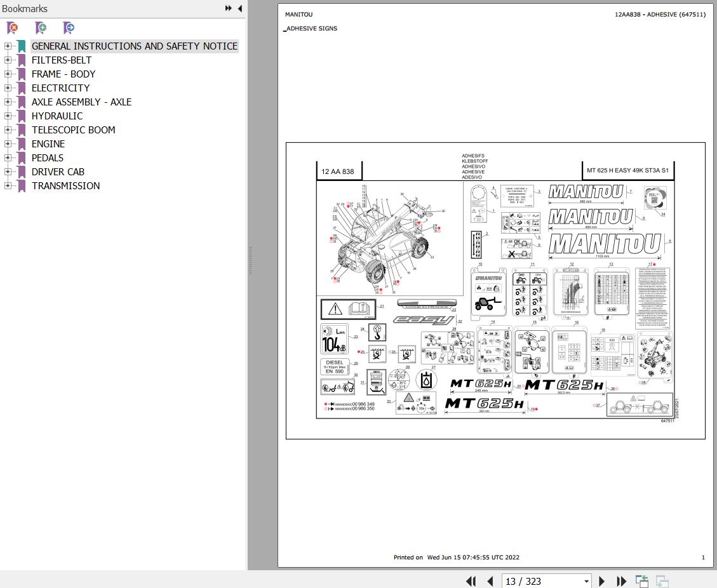Click the bookmark icon beside HYDRAULIC
Viewport: 717px width, 588px height.
coord(22,116)
